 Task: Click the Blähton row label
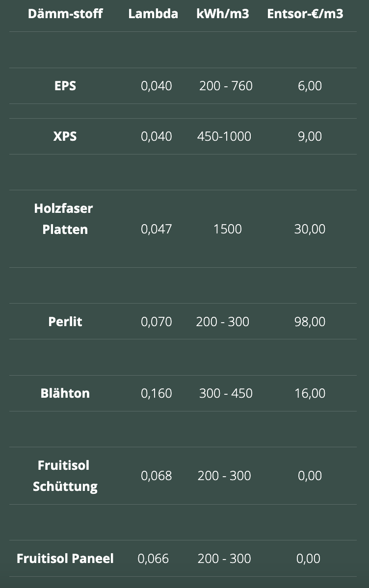click(65, 393)
